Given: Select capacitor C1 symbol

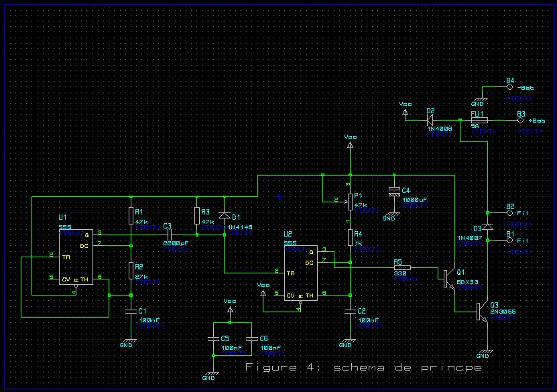Looking at the screenshot, I should 131,312.
